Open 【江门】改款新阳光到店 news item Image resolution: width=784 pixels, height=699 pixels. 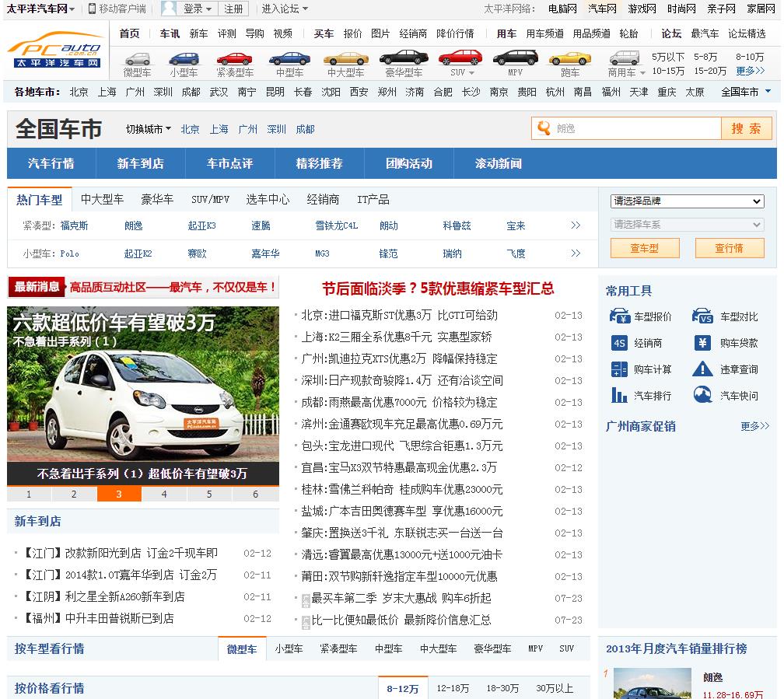tap(121, 553)
